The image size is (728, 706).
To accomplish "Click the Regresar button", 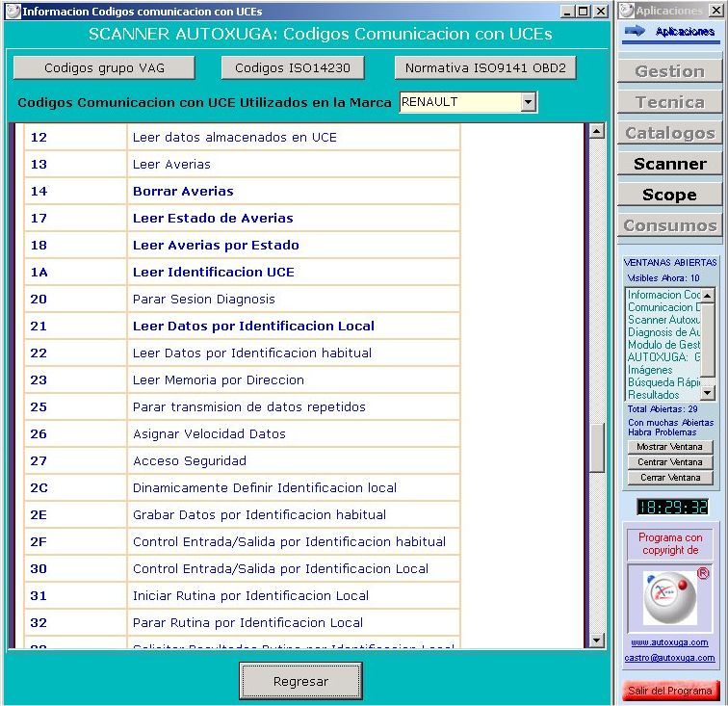I will pyautogui.click(x=300, y=681).
